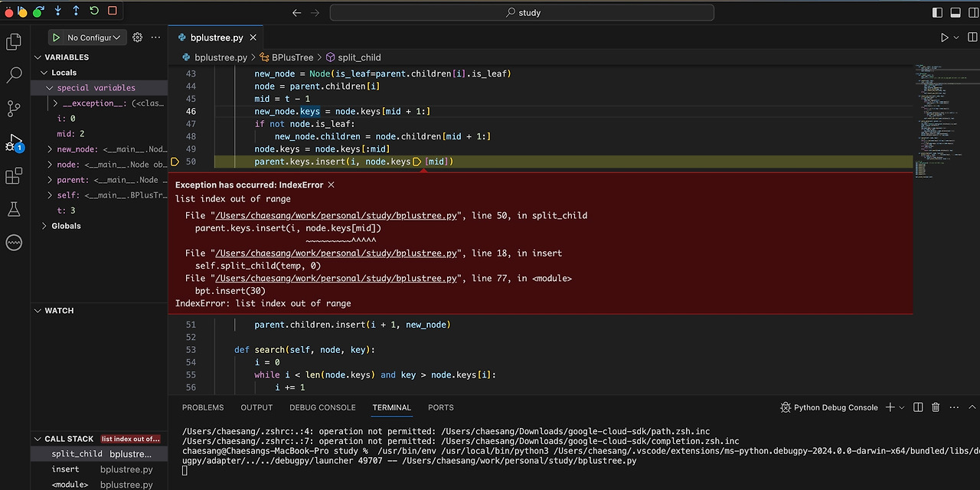This screenshot has width=980, height=490.
Task: Select split_child in the call stack
Action: pyautogui.click(x=77, y=453)
